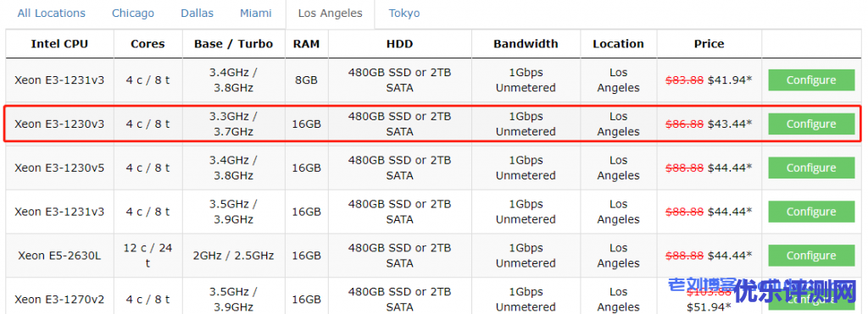Show servers in the Miami tab
This screenshot has width=868, height=314.
[x=256, y=14]
